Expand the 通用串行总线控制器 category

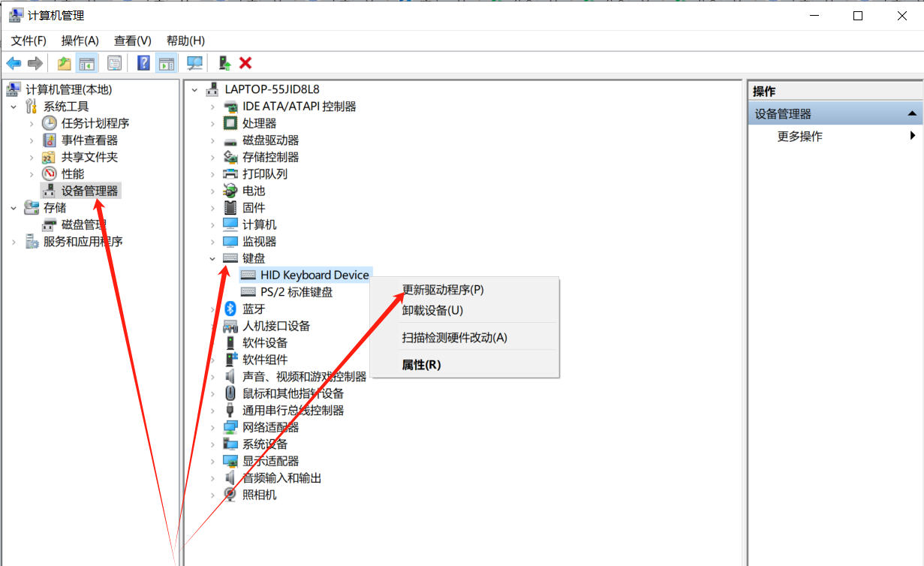click(212, 411)
